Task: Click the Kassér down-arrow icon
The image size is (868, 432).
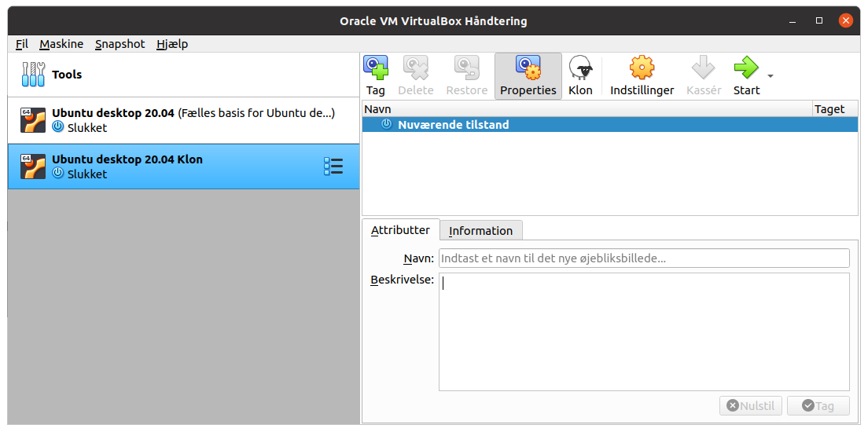Action: coord(704,68)
